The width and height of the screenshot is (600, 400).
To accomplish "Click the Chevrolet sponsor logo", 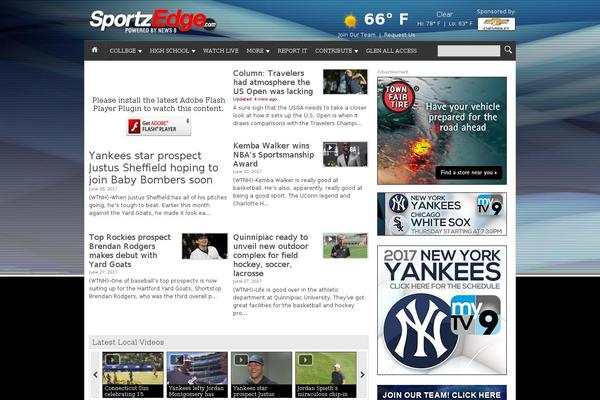I will click(496, 24).
